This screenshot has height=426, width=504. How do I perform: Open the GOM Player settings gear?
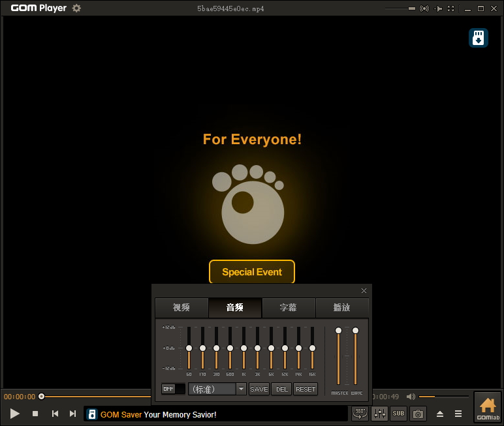[x=77, y=8]
